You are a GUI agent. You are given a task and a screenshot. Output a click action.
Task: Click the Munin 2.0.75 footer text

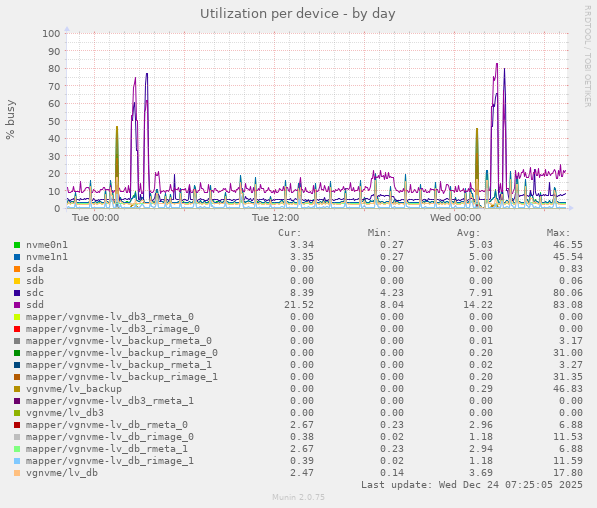coord(298,497)
